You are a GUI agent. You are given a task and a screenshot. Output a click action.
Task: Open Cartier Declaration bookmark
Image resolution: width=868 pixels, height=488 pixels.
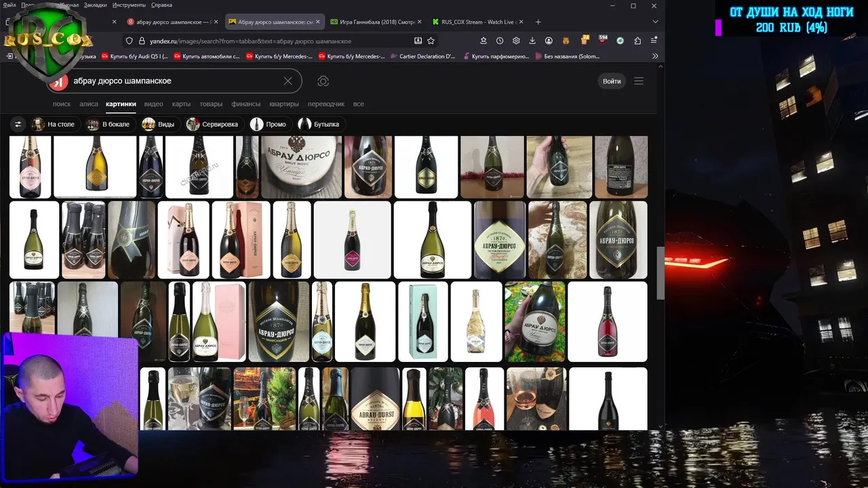422,56
